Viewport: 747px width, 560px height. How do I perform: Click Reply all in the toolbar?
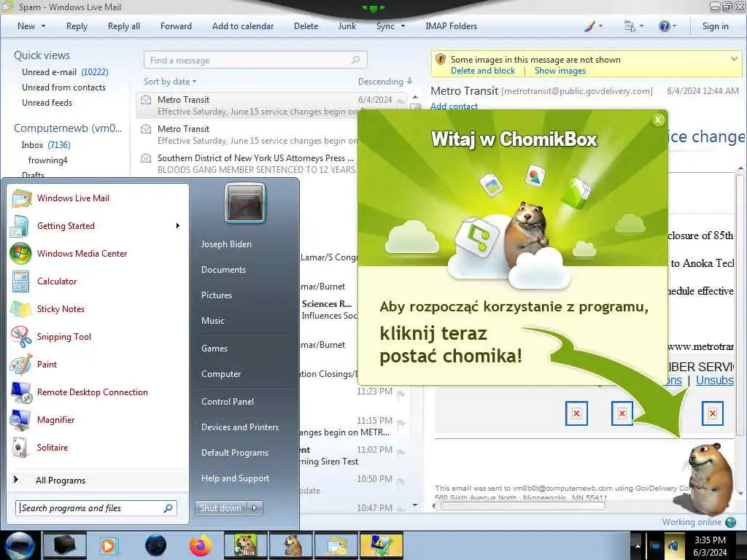tap(124, 26)
